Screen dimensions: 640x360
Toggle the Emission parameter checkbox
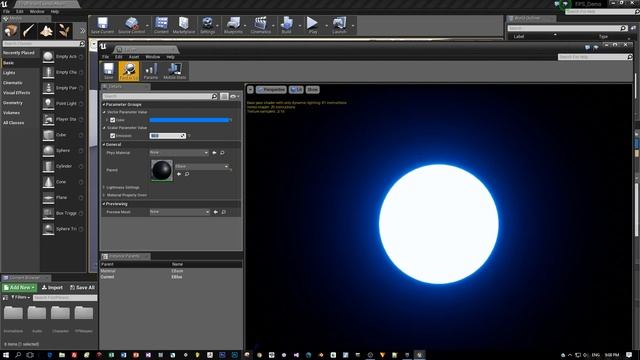click(113, 136)
